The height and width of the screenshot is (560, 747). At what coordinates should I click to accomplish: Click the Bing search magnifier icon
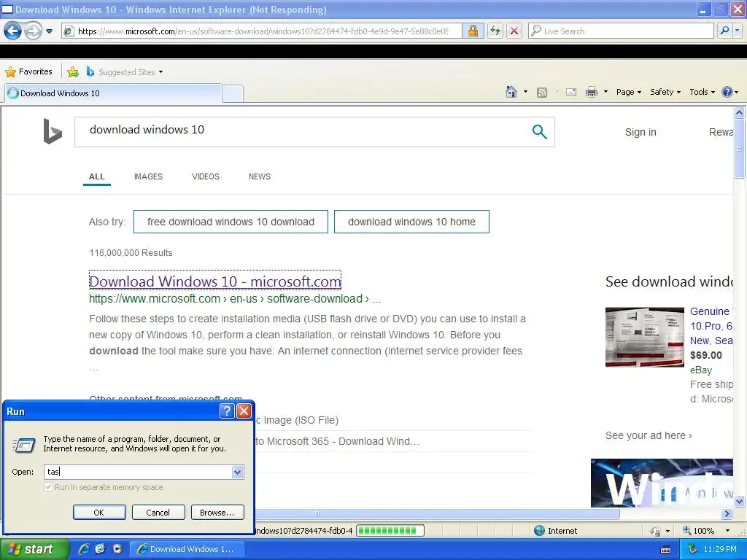point(539,132)
